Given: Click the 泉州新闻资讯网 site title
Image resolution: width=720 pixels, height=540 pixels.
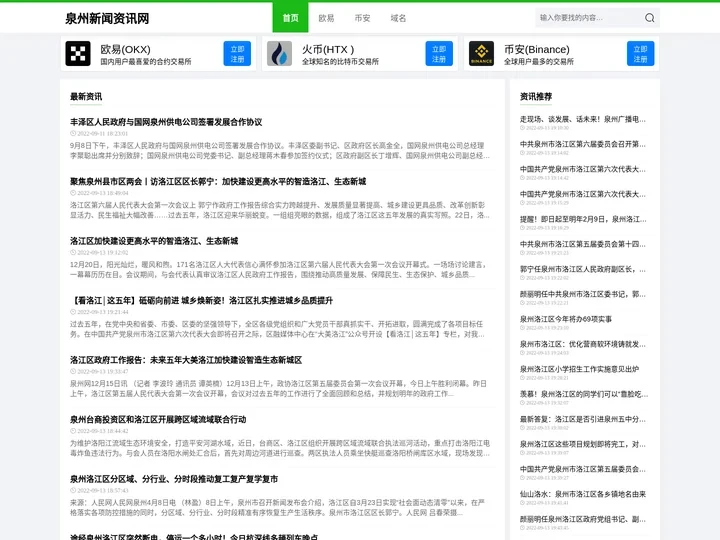Looking at the screenshot, I should [x=107, y=18].
